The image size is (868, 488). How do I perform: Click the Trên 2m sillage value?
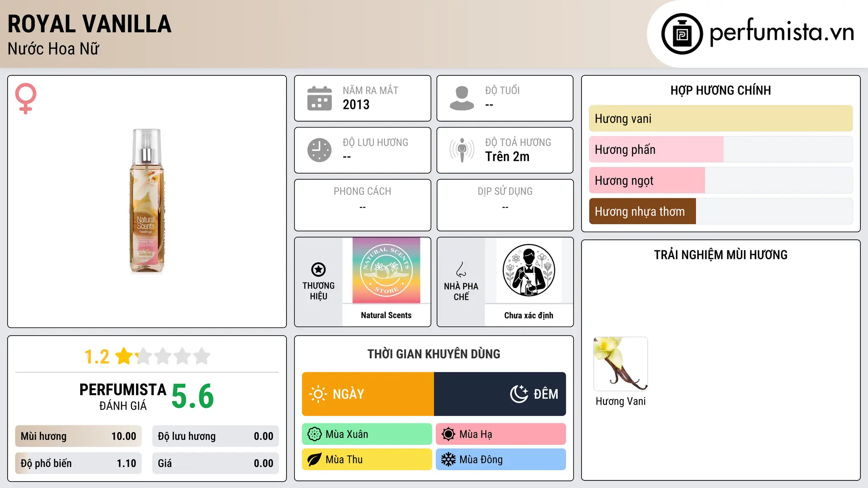pos(507,156)
